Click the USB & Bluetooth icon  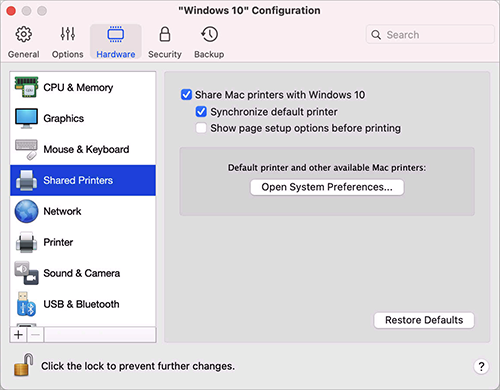pyautogui.click(x=26, y=304)
